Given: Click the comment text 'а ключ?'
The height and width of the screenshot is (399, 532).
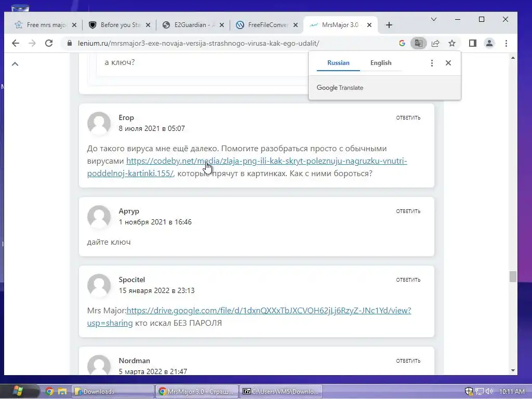Looking at the screenshot, I should coord(120,62).
